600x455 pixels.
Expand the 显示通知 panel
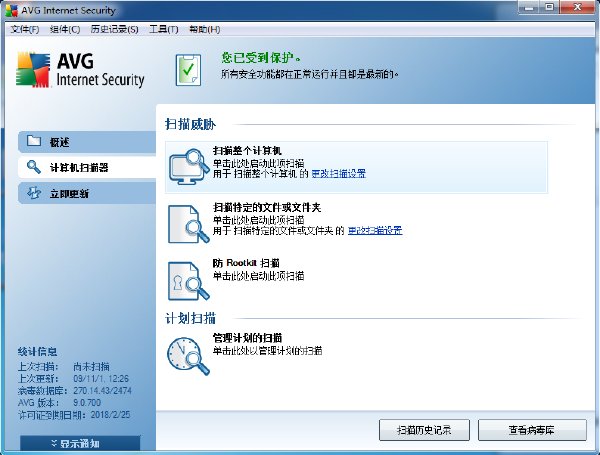point(80,443)
